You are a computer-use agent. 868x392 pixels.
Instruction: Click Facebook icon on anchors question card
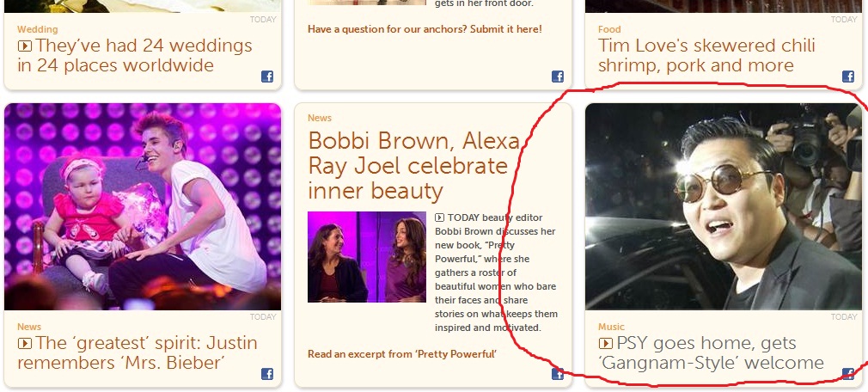click(x=558, y=77)
